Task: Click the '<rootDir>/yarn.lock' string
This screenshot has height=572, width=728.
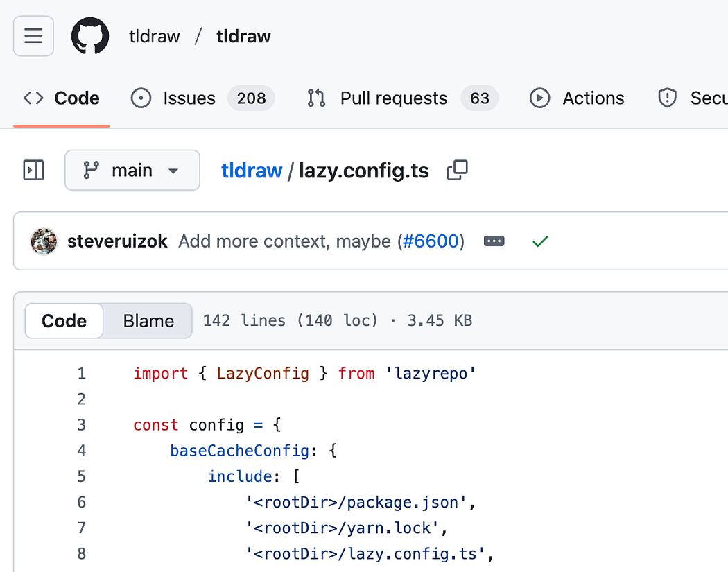Action: tap(343, 528)
